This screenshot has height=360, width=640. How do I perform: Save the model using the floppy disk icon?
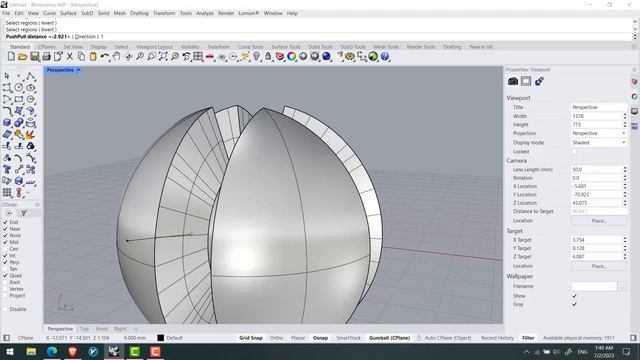tap(35, 56)
